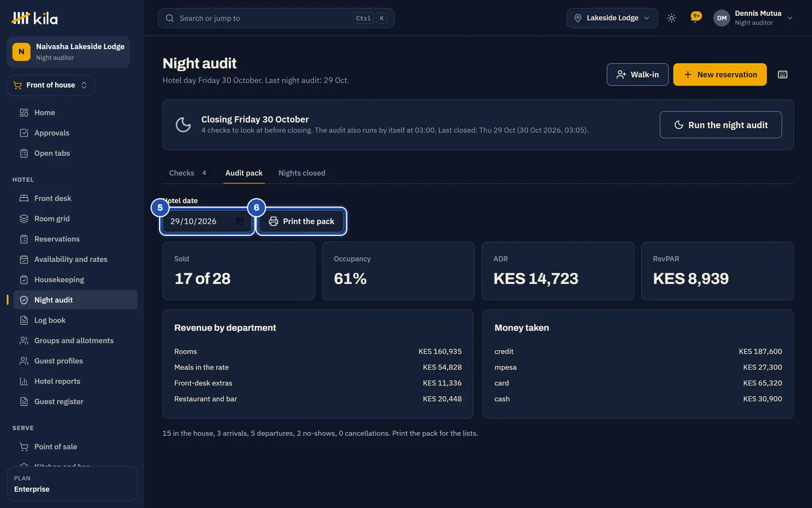
Task: Focus the Search or jump to field
Action: 276,18
